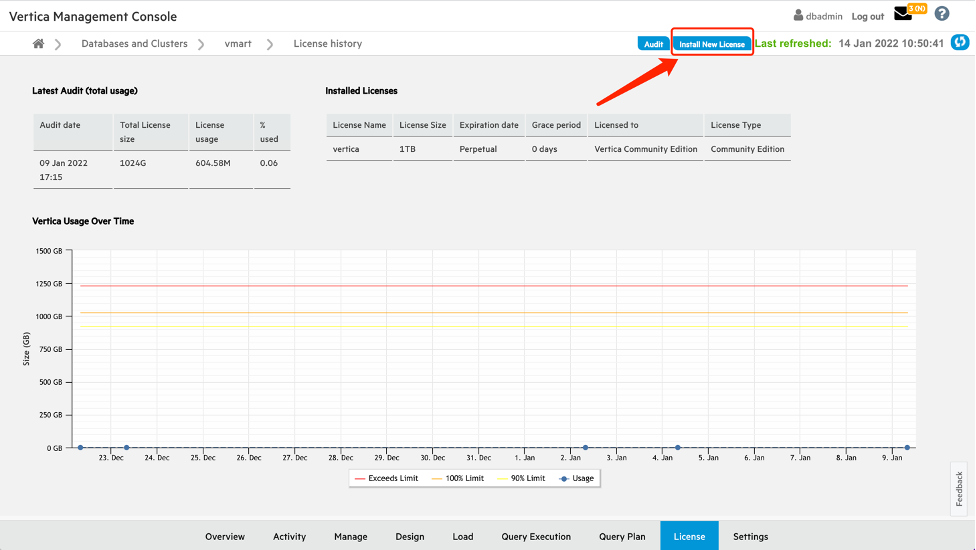Click the Licensed to column header
The image size is (976, 550).
[x=645, y=125]
